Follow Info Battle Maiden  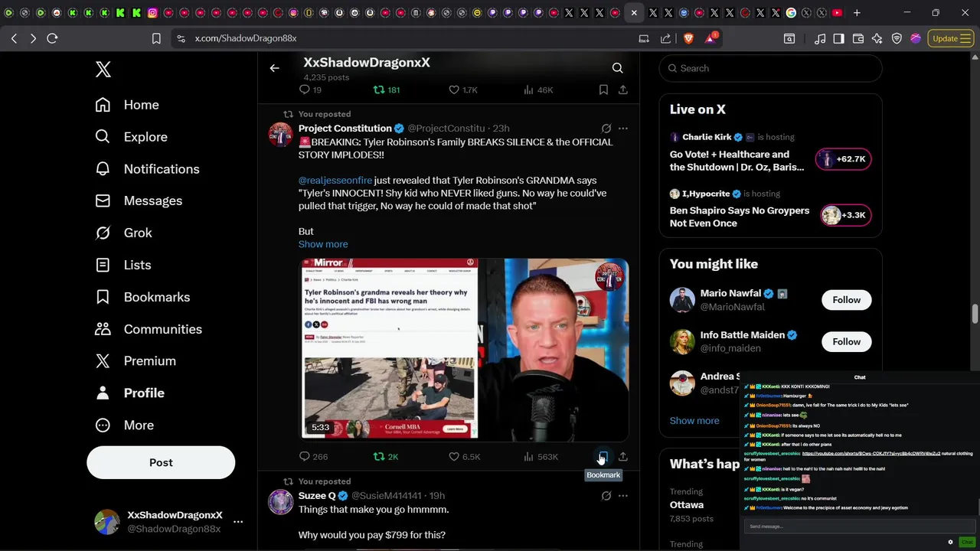coord(846,341)
